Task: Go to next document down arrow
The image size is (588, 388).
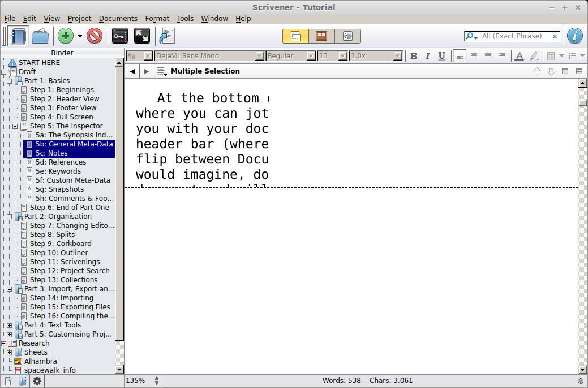Action: coord(551,71)
